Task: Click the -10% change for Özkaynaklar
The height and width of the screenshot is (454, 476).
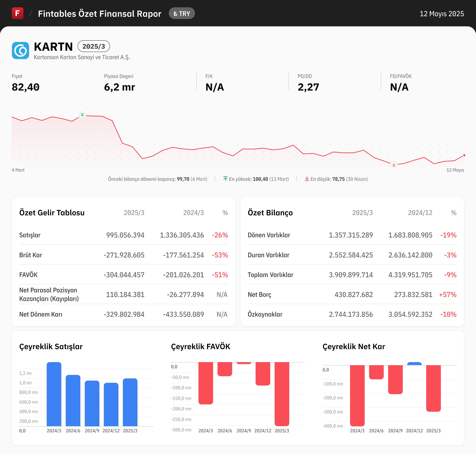Action: pyautogui.click(x=448, y=314)
